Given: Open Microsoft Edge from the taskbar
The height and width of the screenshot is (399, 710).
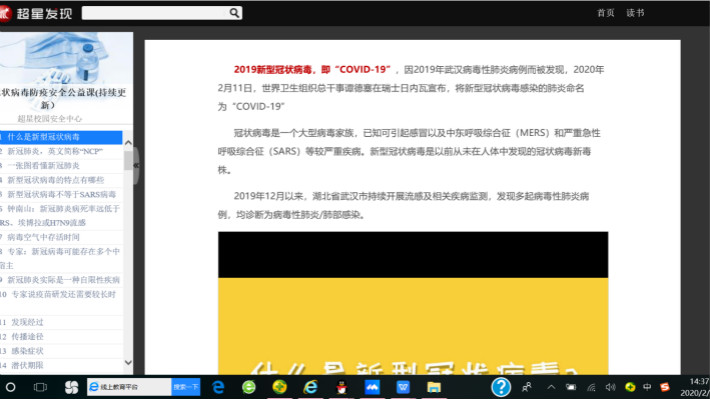Looking at the screenshot, I should click(x=218, y=387).
